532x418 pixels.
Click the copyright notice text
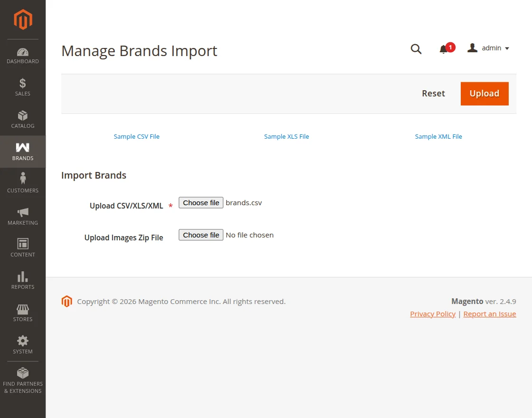(x=181, y=302)
